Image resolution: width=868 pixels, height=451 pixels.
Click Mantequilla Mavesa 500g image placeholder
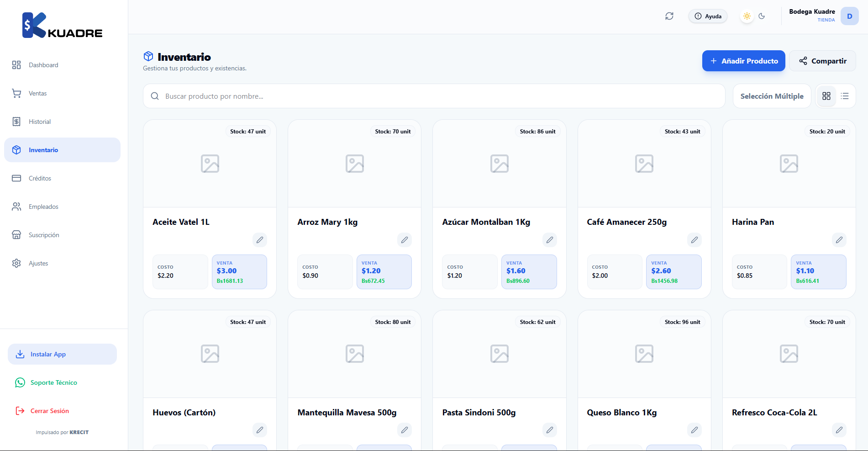355,354
